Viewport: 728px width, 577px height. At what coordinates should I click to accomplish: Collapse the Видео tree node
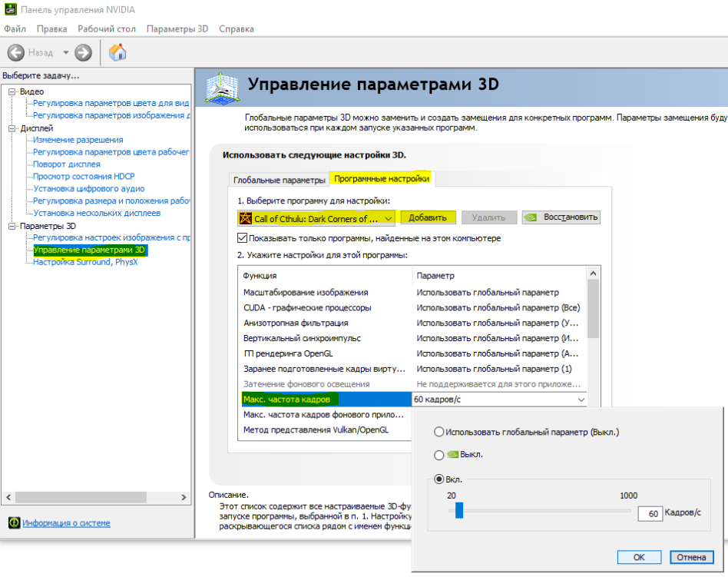(12, 92)
